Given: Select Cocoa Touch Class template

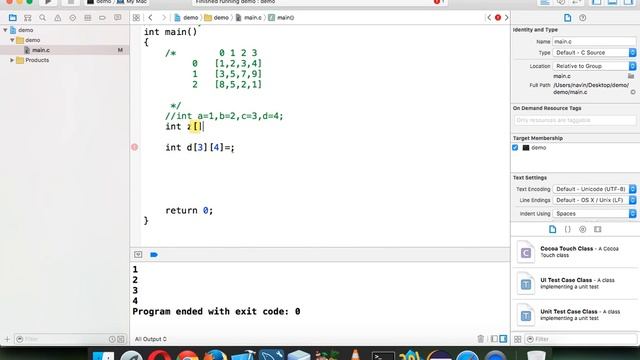Looking at the screenshot, I should pyautogui.click(x=575, y=252).
